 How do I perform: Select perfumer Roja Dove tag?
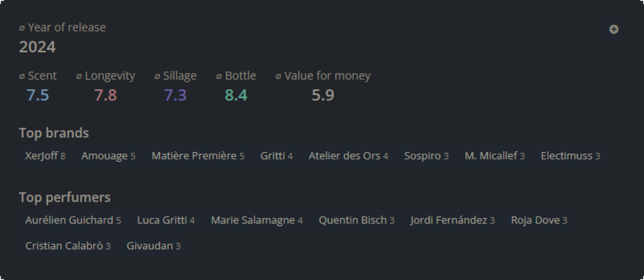[539, 220]
